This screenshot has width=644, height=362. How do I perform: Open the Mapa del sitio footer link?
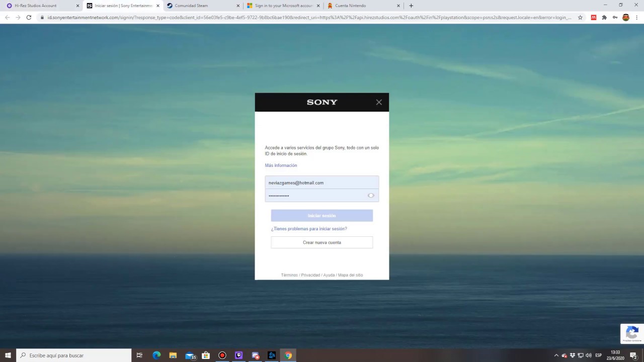[350, 275]
